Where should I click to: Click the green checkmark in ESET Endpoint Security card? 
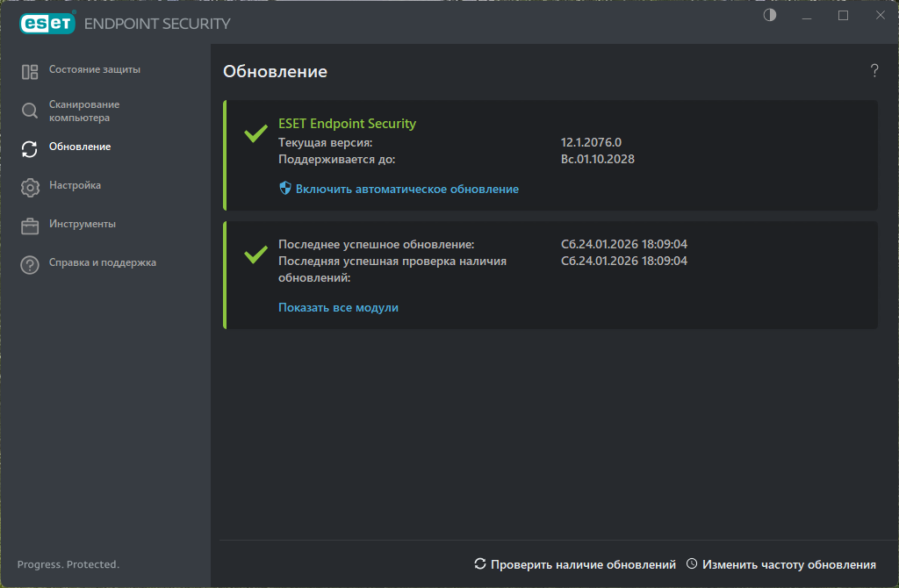click(x=255, y=133)
